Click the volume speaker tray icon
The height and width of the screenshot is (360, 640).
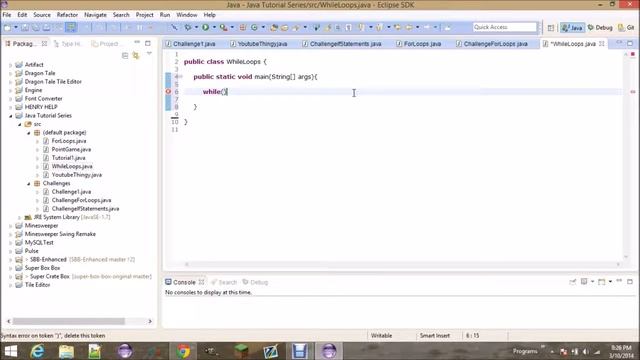click(586, 351)
